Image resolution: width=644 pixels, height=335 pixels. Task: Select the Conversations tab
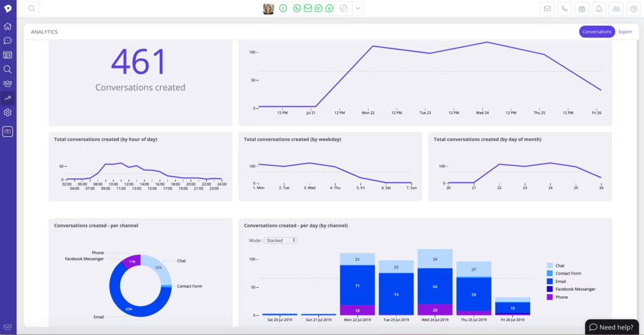pos(597,31)
